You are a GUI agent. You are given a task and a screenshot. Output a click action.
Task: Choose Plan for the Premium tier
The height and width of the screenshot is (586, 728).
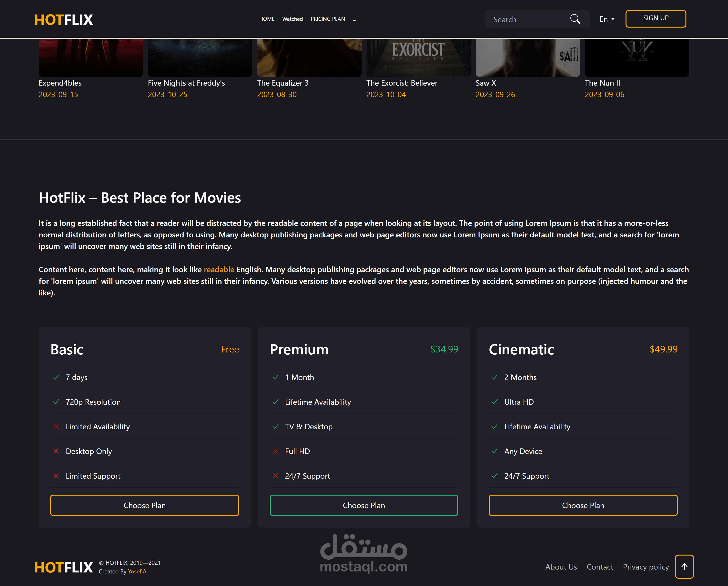(x=364, y=505)
